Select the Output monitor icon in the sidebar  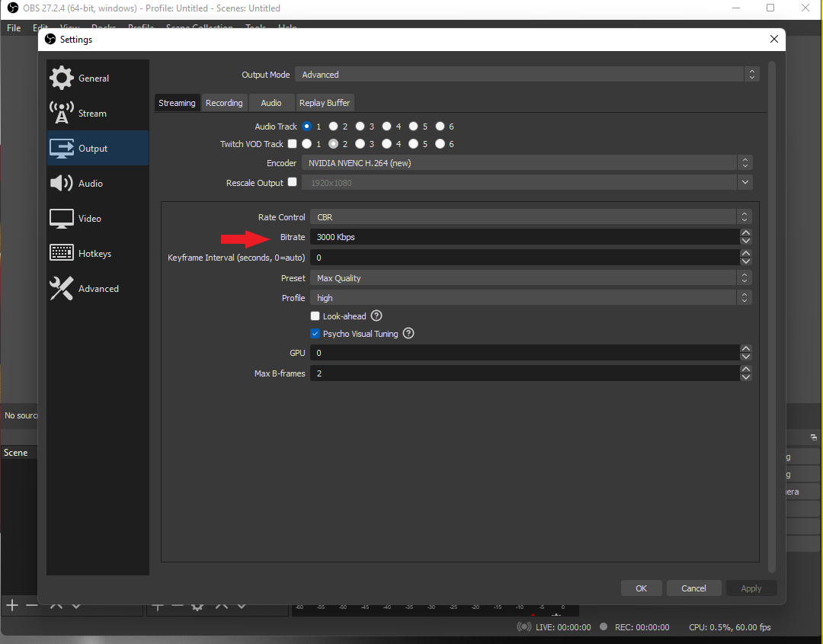pos(62,148)
